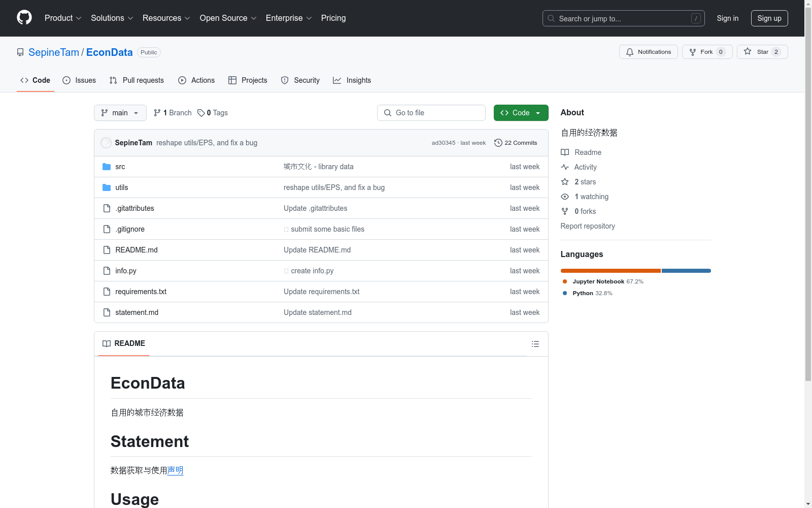The height and width of the screenshot is (508, 812).
Task: Open commit hash ad30345
Action: click(x=444, y=143)
